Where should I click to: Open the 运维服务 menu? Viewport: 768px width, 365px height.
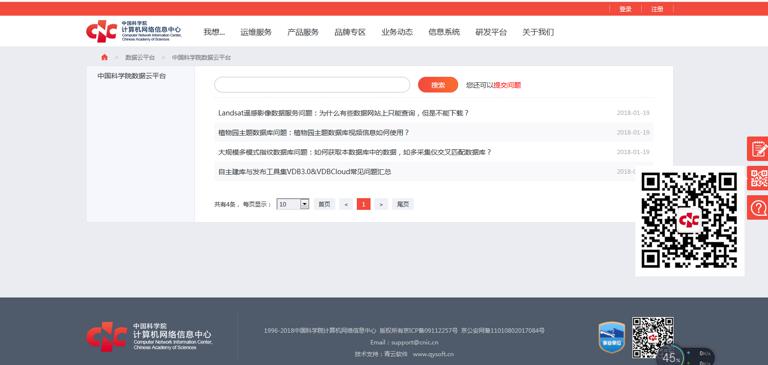pos(256,32)
